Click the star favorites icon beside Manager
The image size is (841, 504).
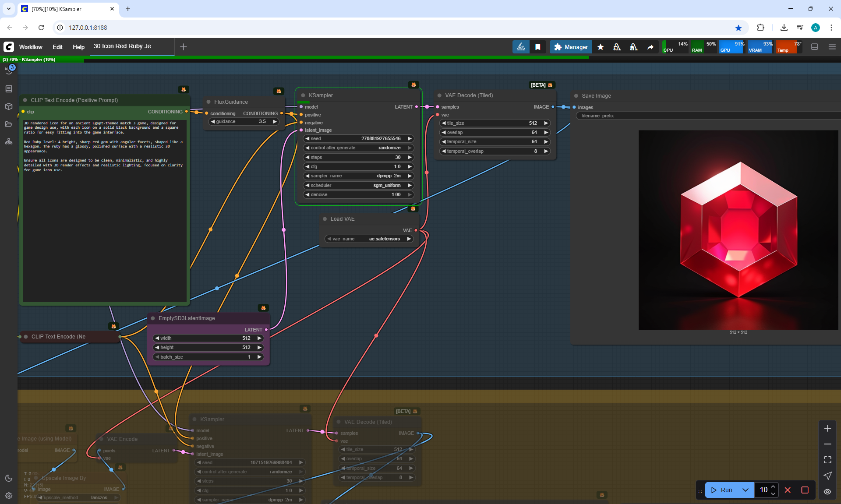601,47
